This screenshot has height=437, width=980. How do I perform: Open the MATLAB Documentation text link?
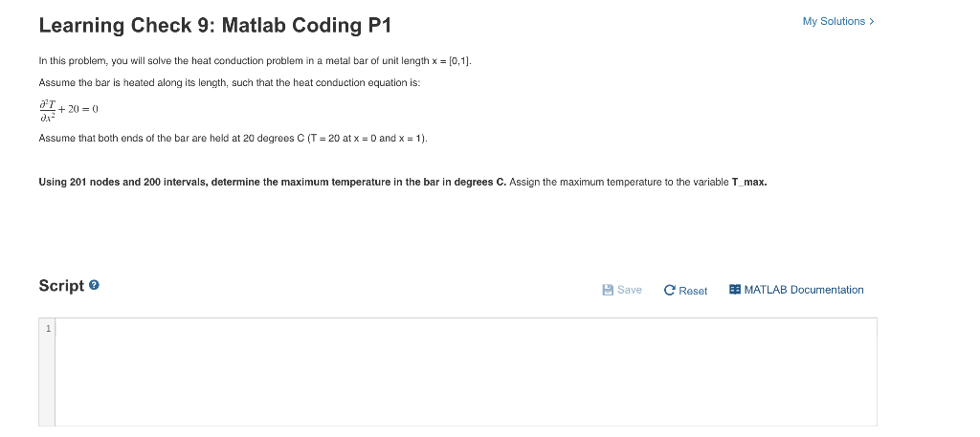pos(804,290)
